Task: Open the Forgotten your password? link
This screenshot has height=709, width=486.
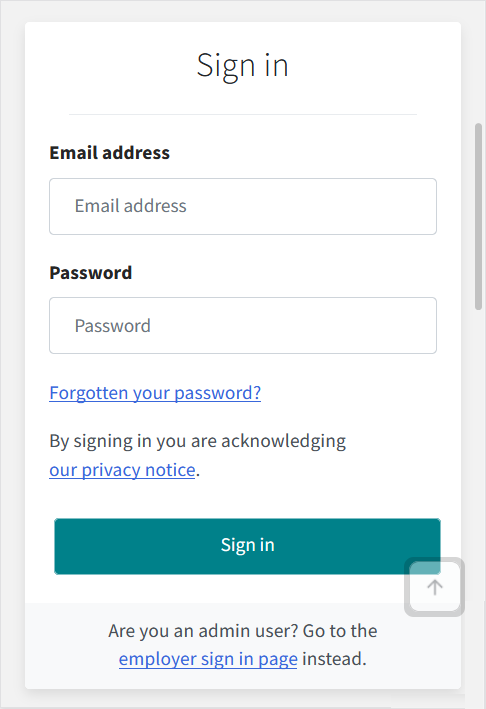Action: pos(155,392)
